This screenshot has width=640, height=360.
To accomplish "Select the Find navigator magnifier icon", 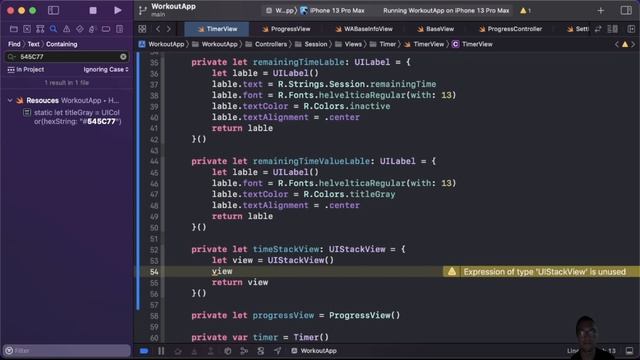I will click(x=53, y=29).
